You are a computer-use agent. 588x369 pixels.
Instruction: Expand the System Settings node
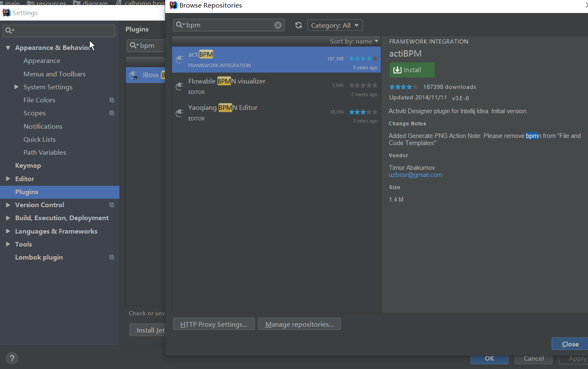pos(16,87)
